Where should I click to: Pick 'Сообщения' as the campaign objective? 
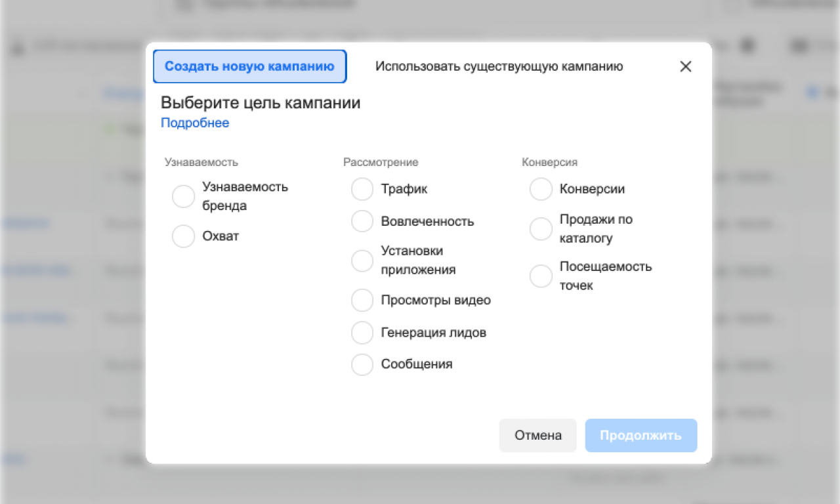coord(362,364)
